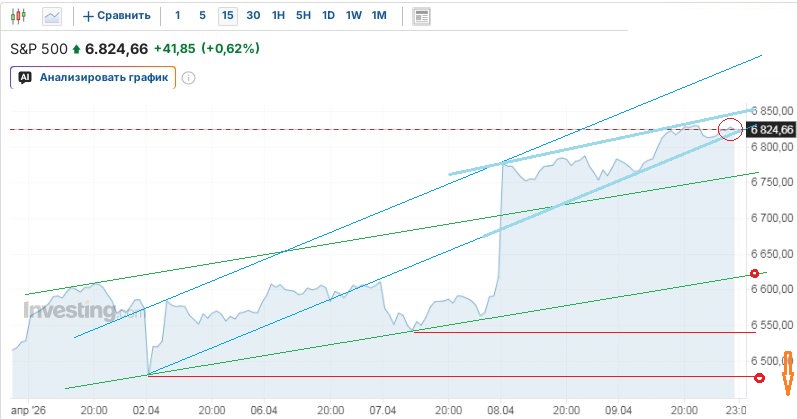Set the interval to 1D

click(x=328, y=16)
